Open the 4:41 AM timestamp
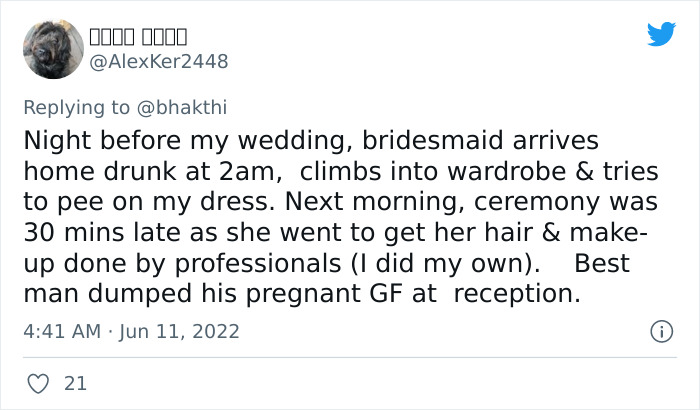The width and height of the screenshot is (700, 410). point(61,330)
